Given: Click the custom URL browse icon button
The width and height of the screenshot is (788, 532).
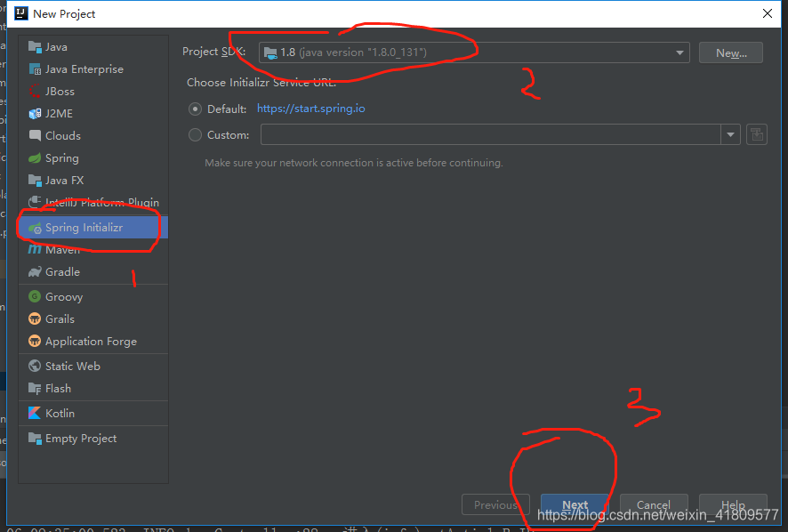Looking at the screenshot, I should (757, 134).
